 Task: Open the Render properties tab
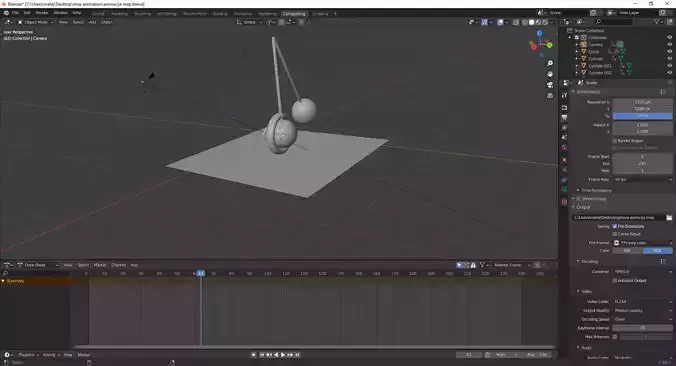tap(564, 107)
